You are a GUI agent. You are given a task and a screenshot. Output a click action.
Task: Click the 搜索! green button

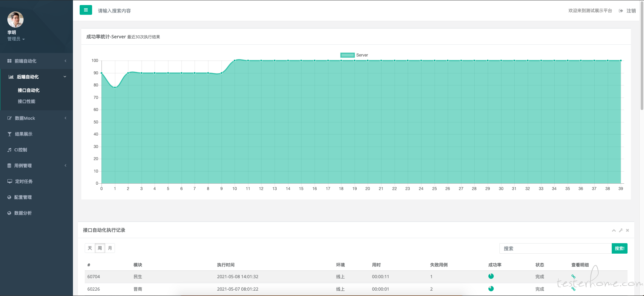pyautogui.click(x=619, y=249)
